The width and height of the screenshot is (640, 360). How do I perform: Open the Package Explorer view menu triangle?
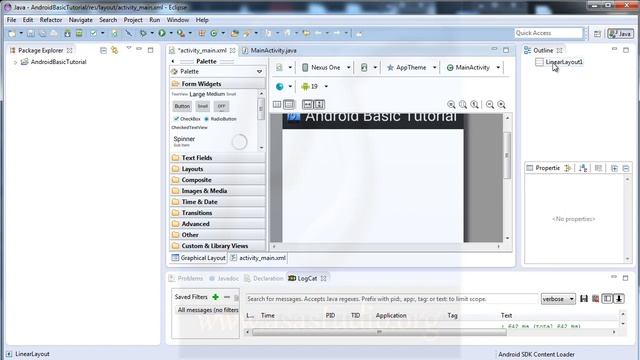click(129, 49)
